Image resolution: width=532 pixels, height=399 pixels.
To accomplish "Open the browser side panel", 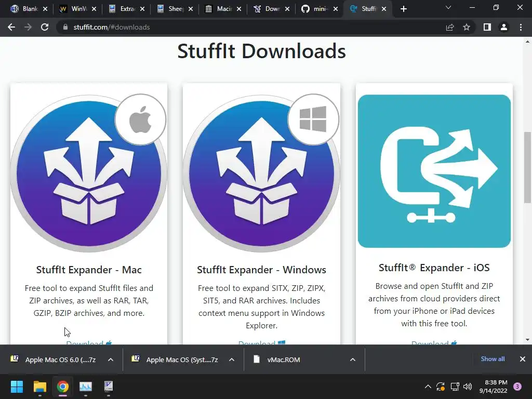I will click(x=487, y=27).
